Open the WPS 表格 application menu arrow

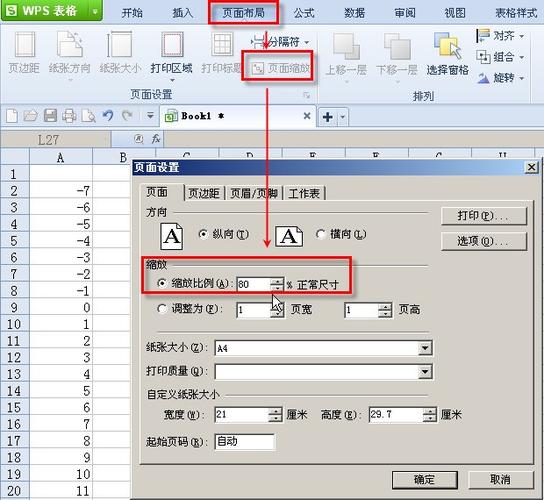pos(95,11)
